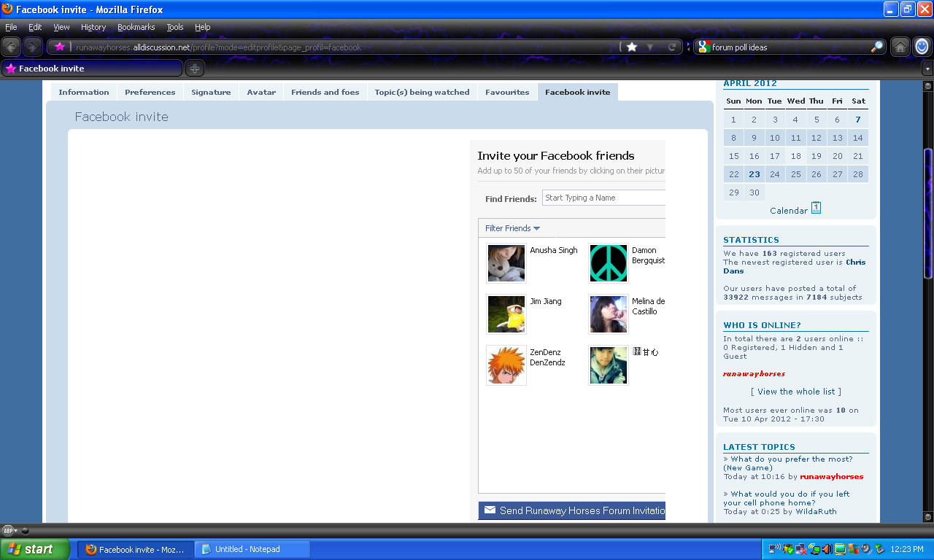Click Send Runaway Horses Forum Invitation button

[571, 510]
